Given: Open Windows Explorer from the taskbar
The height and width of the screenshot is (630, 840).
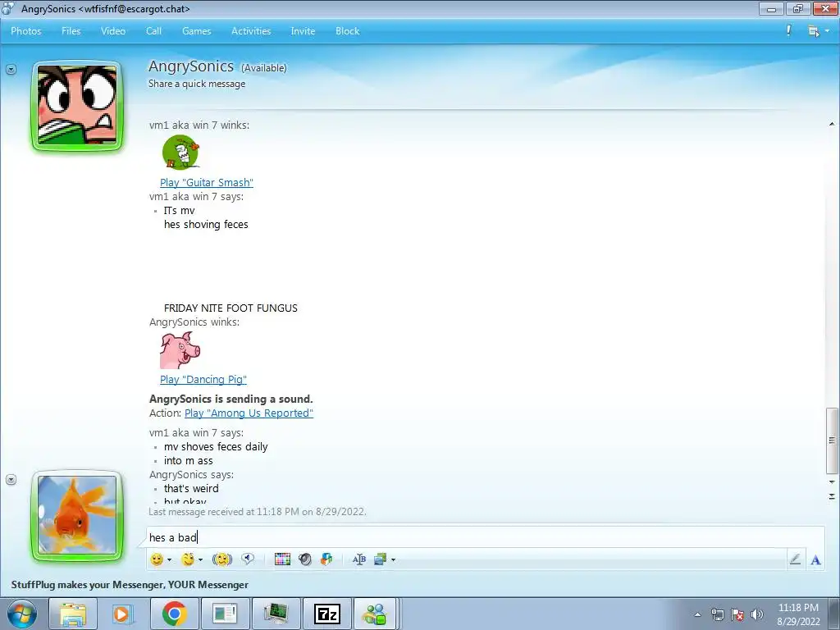Looking at the screenshot, I should tap(73, 614).
